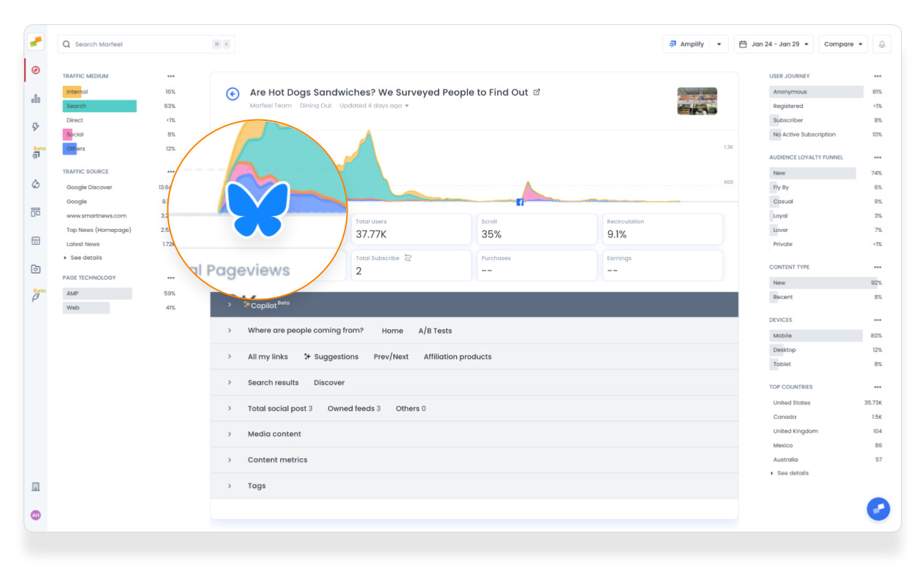Switch to the Discover tab
The width and height of the screenshot is (924, 574).
pyautogui.click(x=329, y=382)
